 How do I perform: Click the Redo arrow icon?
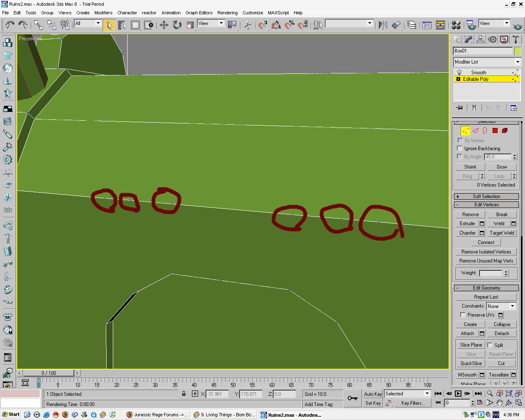(23, 25)
